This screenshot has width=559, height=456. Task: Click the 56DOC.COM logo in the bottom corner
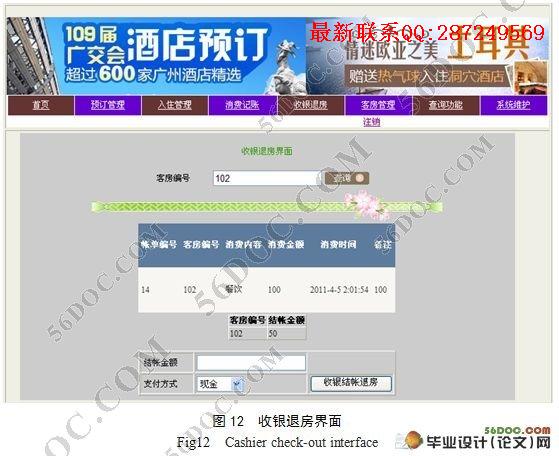pos(474,439)
